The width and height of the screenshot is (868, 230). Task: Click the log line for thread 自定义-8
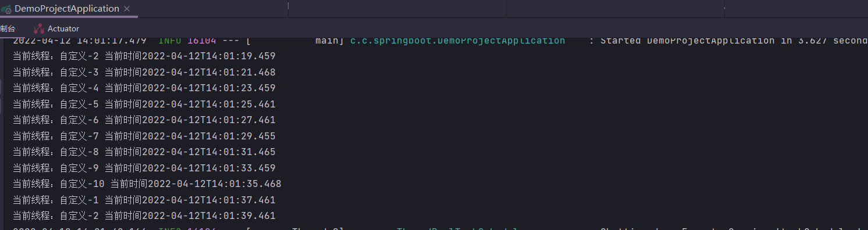click(144, 152)
